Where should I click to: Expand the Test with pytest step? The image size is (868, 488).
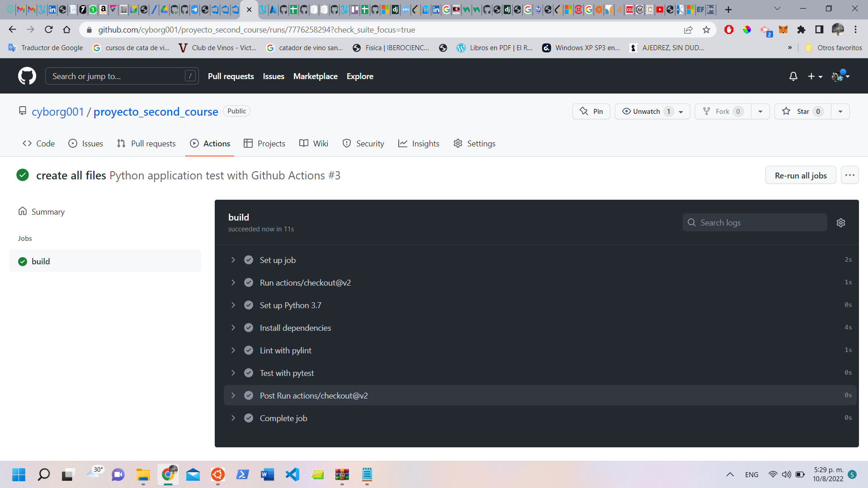tap(233, 373)
